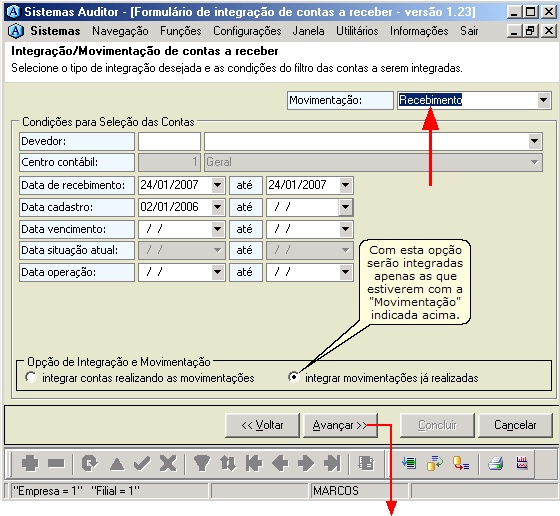Click the plus add-record toolbar icon
The height and width of the screenshot is (516, 560).
click(30, 464)
